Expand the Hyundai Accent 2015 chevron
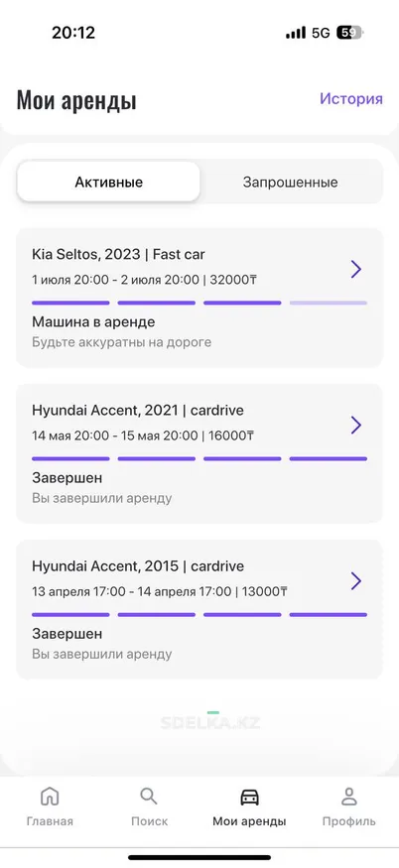 (x=355, y=581)
